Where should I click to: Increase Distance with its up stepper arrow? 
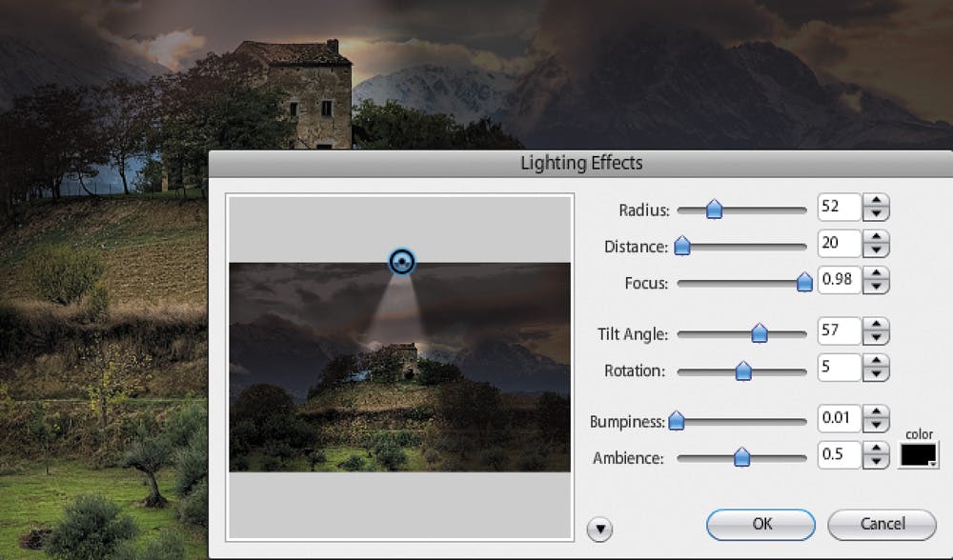(876, 237)
